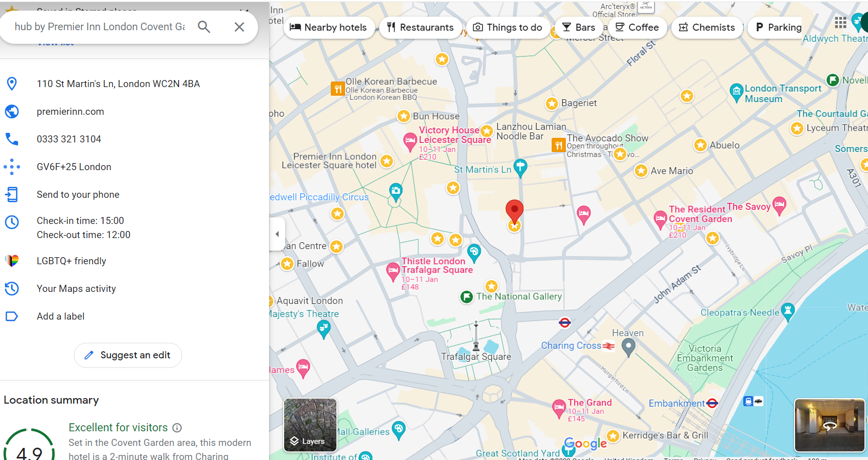Screen dimensions: 868x460
Task: Click the red selected hotel pin
Action: [x=514, y=211]
